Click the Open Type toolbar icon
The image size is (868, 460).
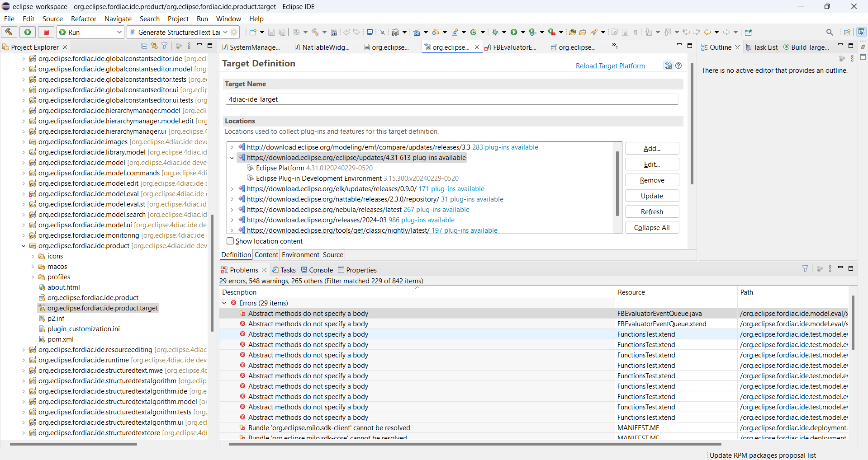(573, 32)
